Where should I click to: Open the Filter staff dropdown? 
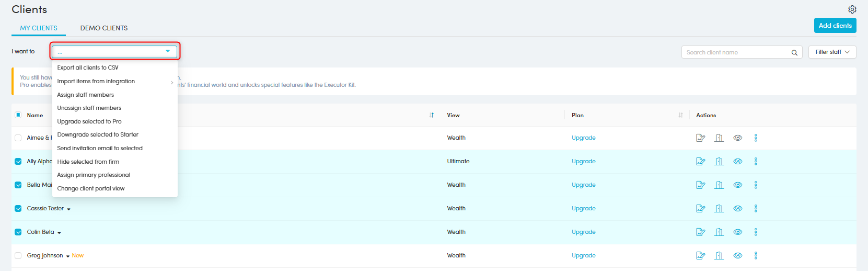[x=832, y=52]
